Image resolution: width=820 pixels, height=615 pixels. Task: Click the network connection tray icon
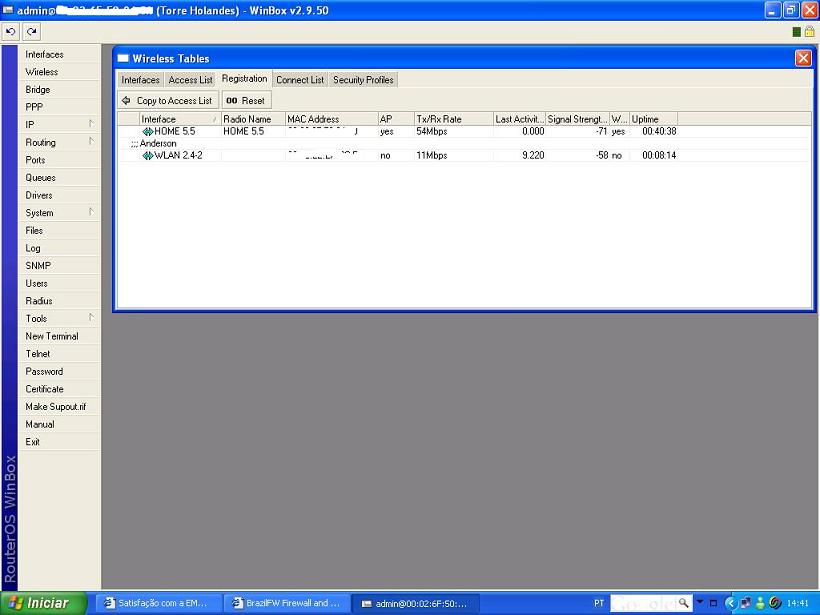click(x=746, y=603)
